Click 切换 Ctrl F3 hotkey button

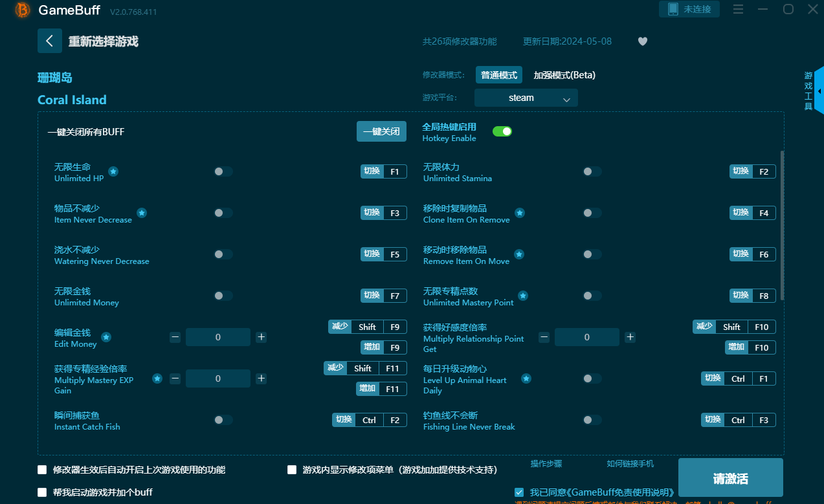[739, 420]
